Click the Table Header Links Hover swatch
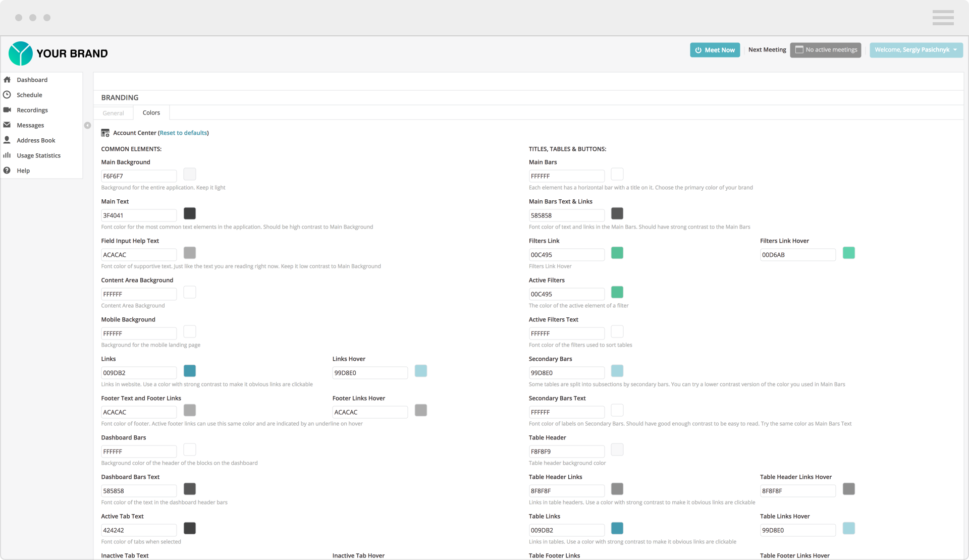This screenshot has height=560, width=969. (849, 489)
